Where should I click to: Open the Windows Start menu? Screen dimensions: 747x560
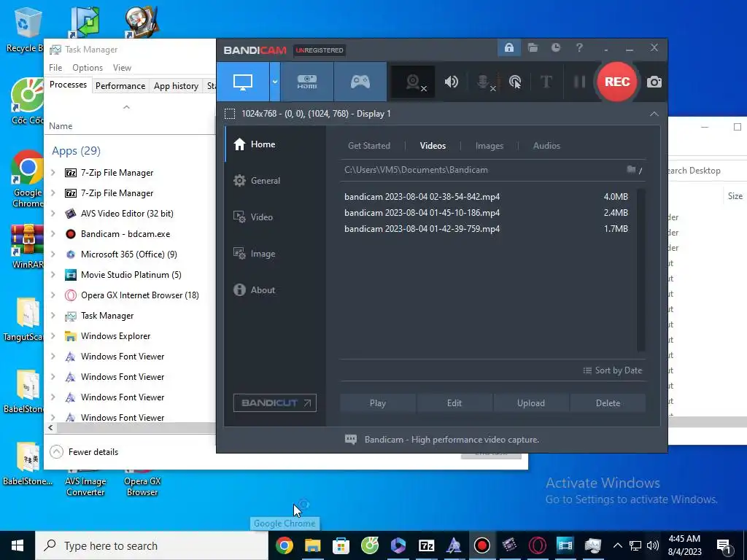pyautogui.click(x=18, y=545)
